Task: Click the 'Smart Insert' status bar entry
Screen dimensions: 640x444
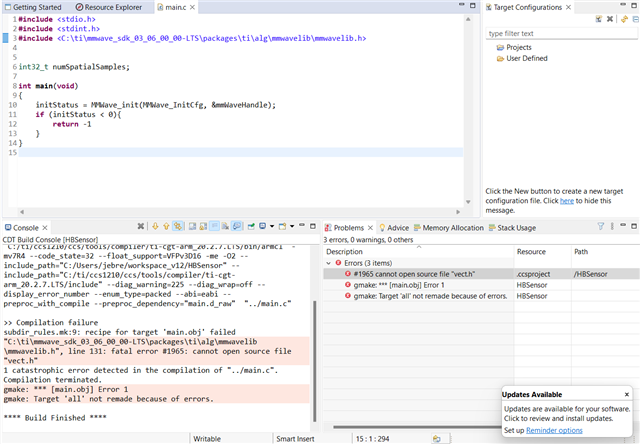Action: (x=295, y=439)
